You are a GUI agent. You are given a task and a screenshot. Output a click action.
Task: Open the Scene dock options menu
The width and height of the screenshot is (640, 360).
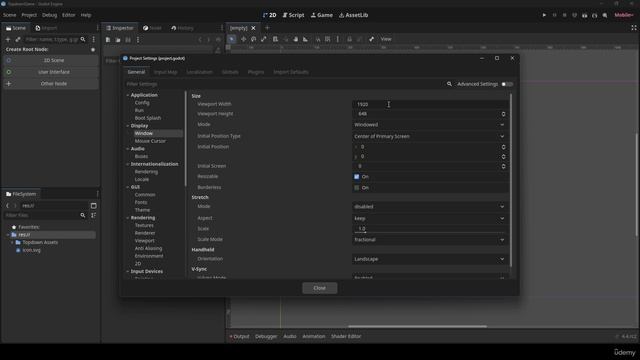pos(93,40)
